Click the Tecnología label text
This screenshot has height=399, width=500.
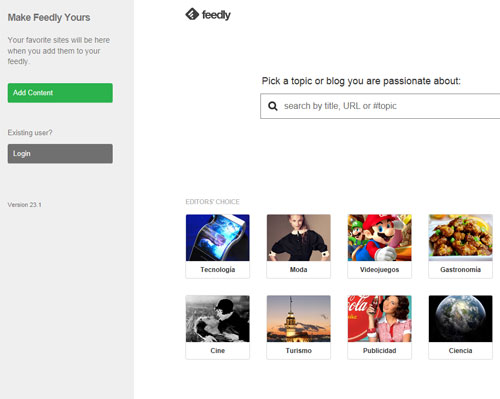click(218, 270)
